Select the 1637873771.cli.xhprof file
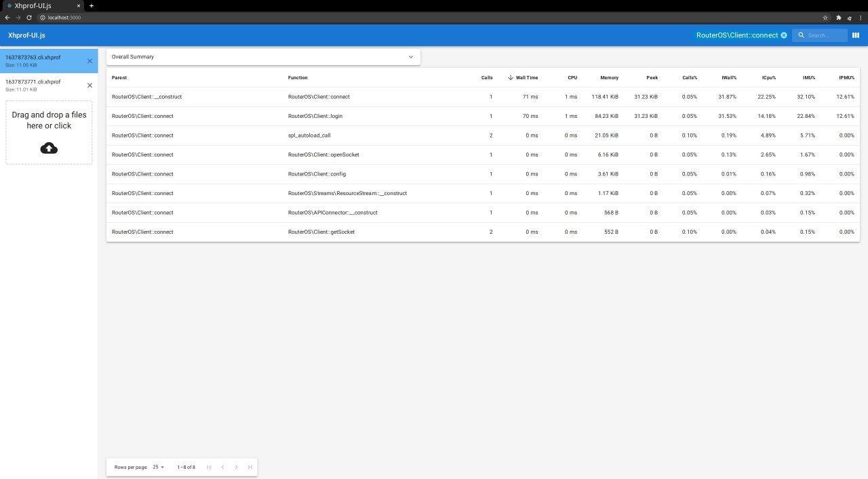The width and height of the screenshot is (868, 479). (49, 85)
